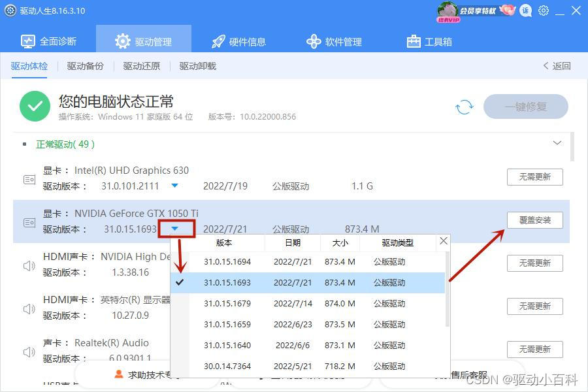The width and height of the screenshot is (588, 392).
Task: Toggle version dropdown for NVIDIA GTX 1050 Ti
Action: coord(174,229)
